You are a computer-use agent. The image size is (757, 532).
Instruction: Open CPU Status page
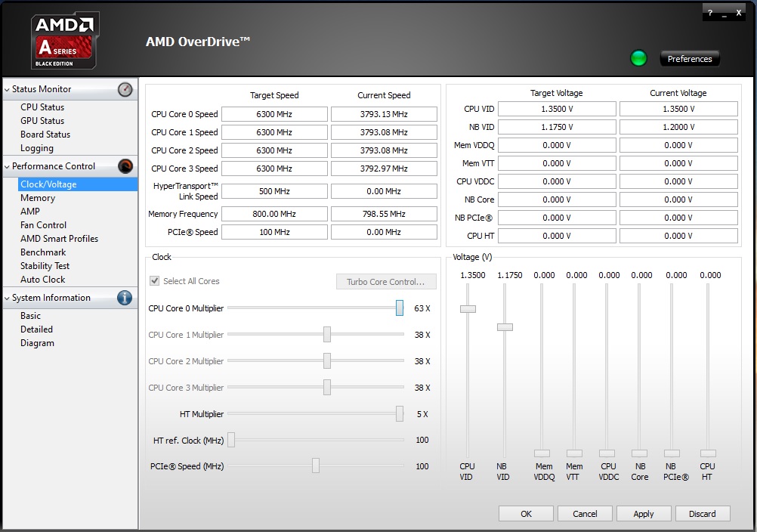(x=42, y=107)
